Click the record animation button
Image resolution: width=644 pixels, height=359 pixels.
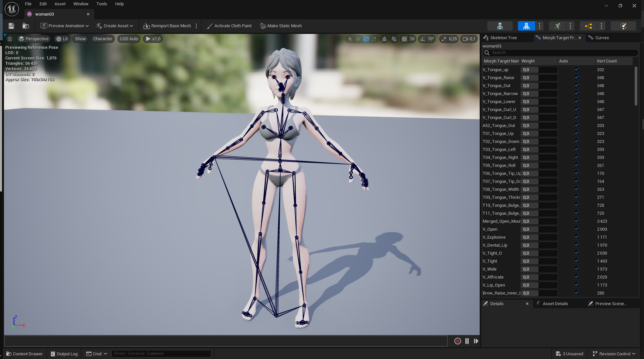tap(458, 341)
